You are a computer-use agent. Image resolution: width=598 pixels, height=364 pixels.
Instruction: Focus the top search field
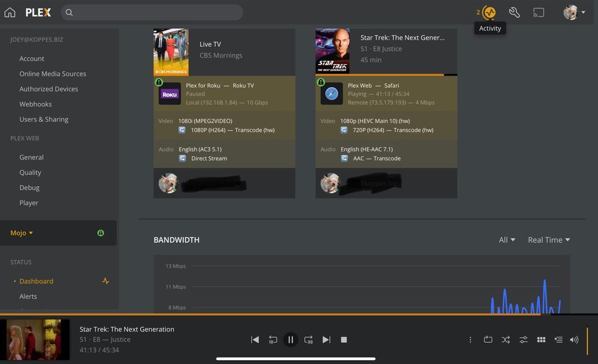click(152, 13)
